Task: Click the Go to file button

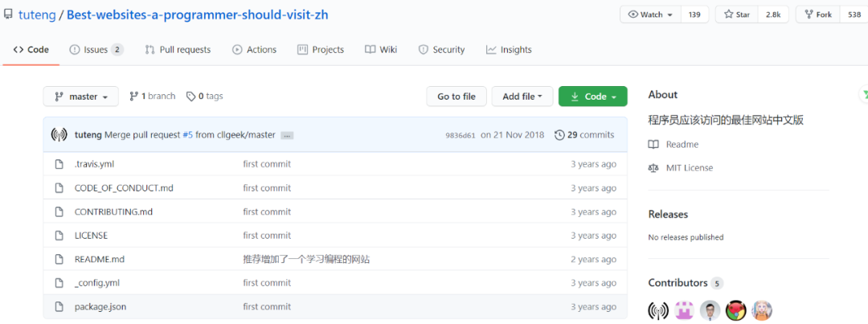Action: click(457, 96)
